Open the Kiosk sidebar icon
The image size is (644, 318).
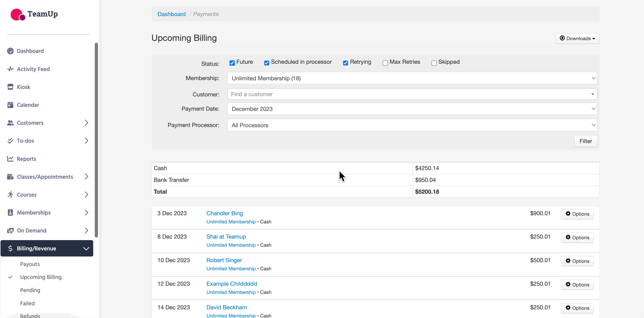coord(10,87)
